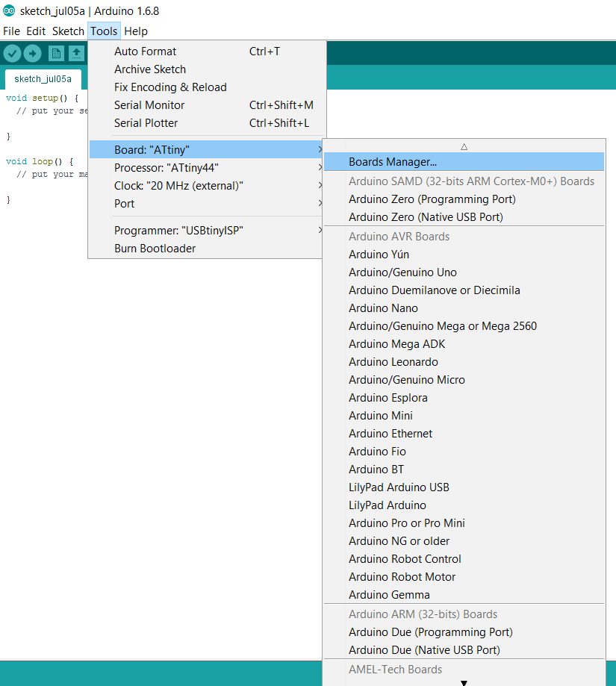Click the Arduino logo in the title bar
The width and height of the screenshot is (616, 686).
tap(9, 10)
